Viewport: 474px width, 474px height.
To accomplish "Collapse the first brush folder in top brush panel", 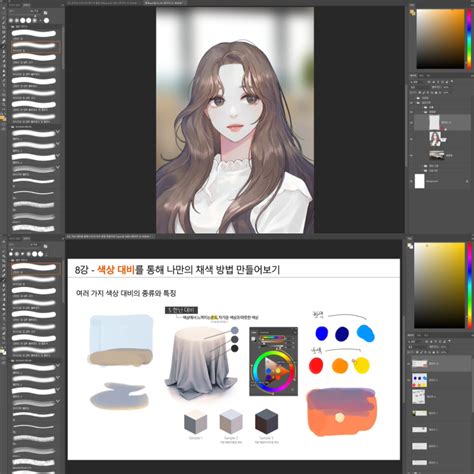I will point(13,26).
